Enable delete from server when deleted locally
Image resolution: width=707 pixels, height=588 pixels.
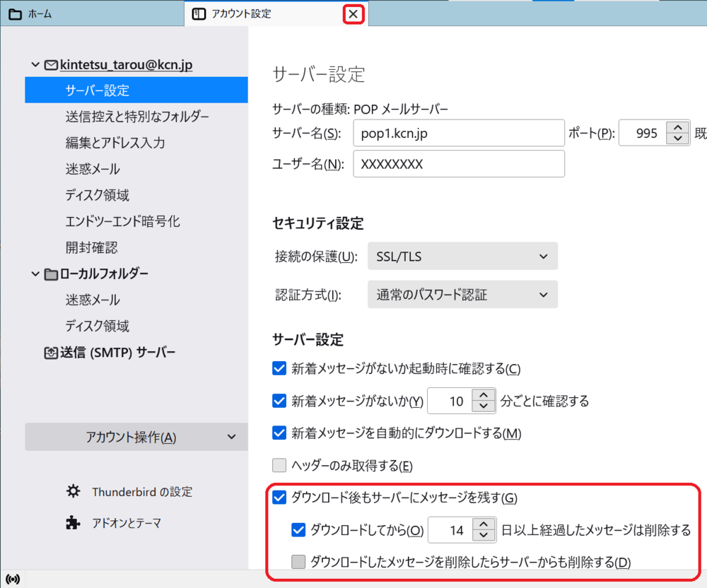(298, 562)
